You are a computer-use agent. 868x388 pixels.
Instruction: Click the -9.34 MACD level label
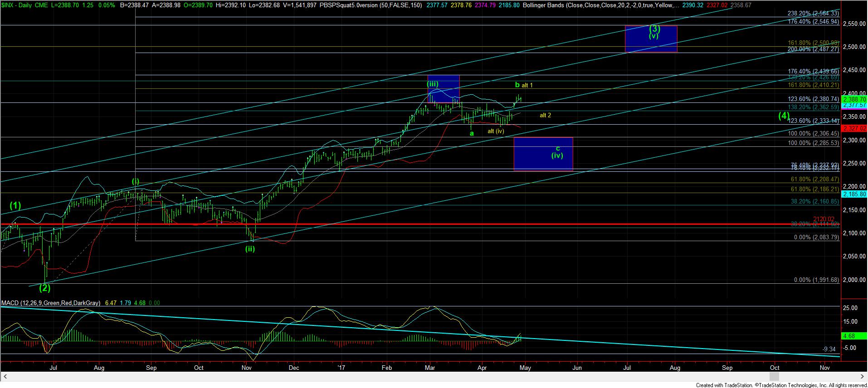click(x=829, y=349)
